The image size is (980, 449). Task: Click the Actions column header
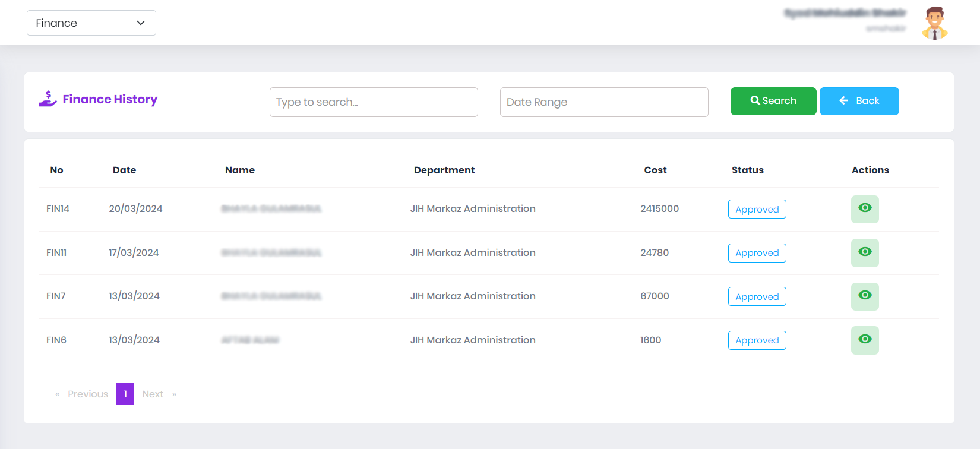coord(870,170)
